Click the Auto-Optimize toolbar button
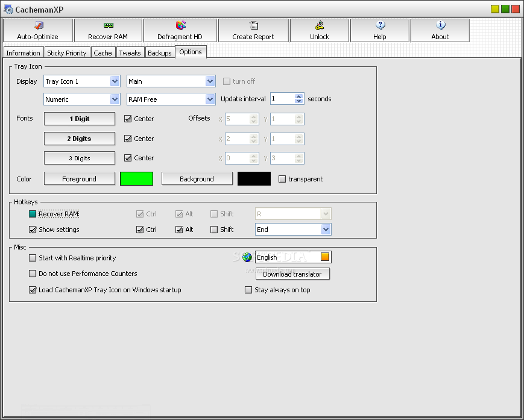The width and height of the screenshot is (524, 420). point(38,30)
